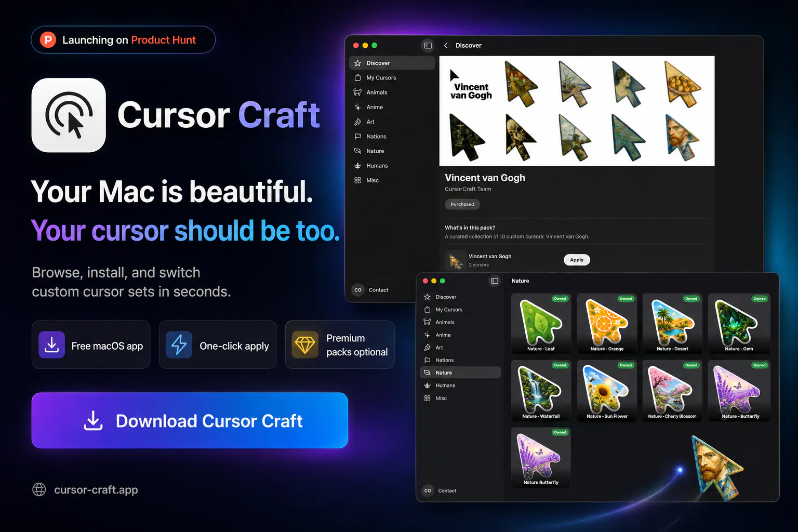Open the Nature Butterfly card in bottom row
The image size is (798, 532).
click(x=541, y=457)
